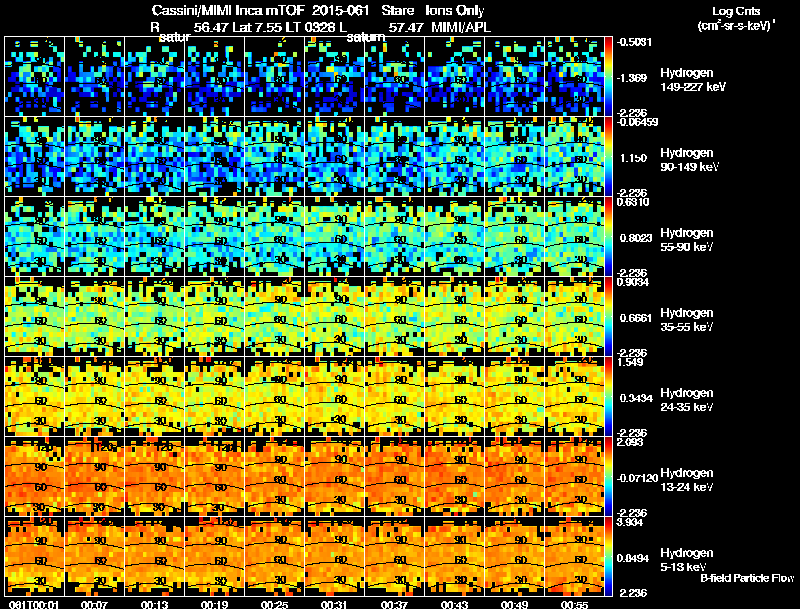
Task: Select the 13-24 keV panel at 00:43
Action: tap(454, 477)
